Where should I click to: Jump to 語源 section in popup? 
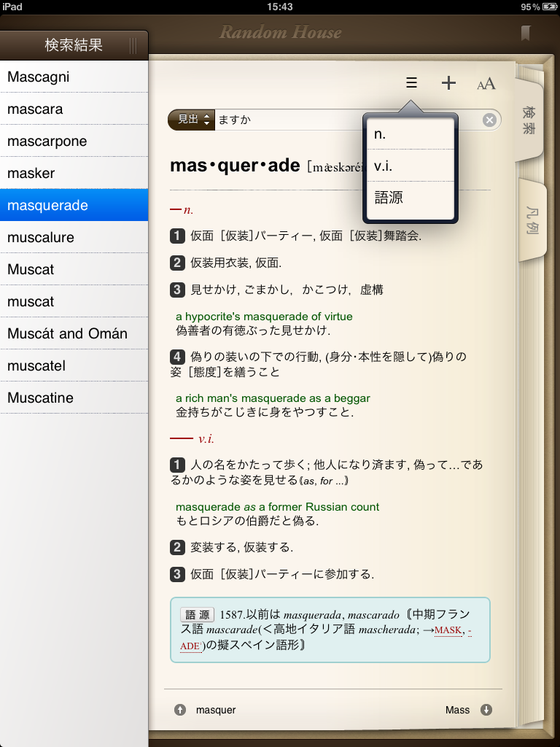[x=410, y=198]
